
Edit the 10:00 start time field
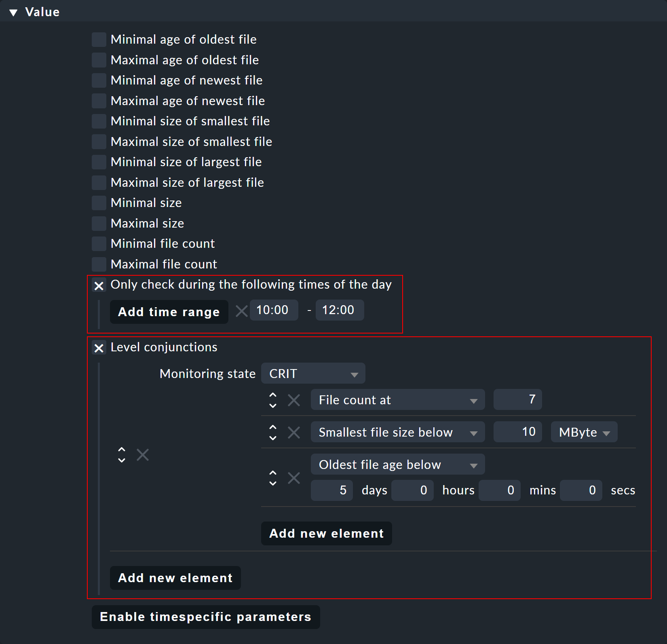click(x=274, y=310)
